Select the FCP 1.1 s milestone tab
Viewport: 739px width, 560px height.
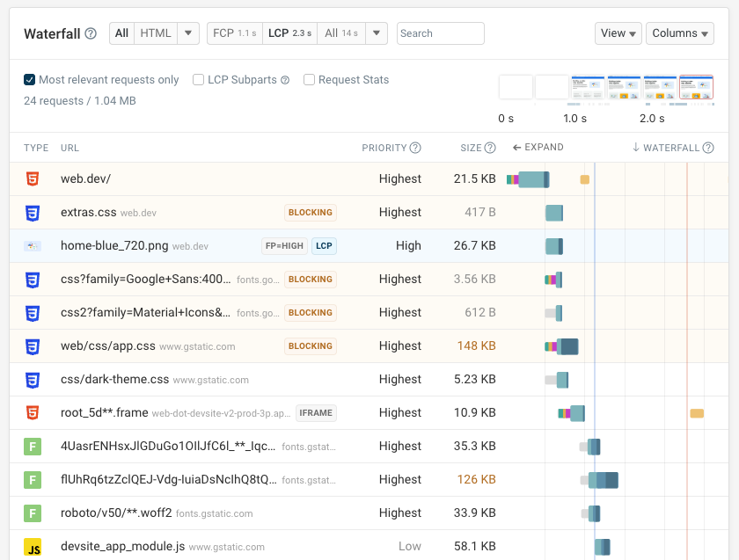[x=234, y=33]
